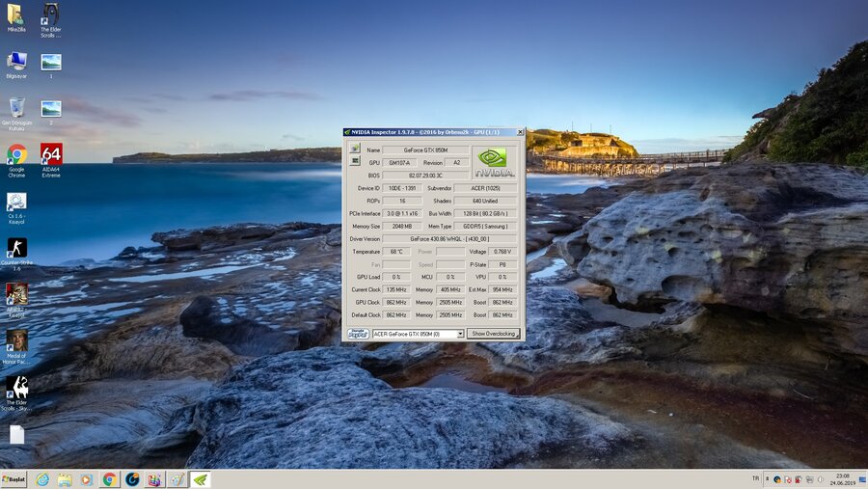Open Windows Media Player from taskbar
The image size is (868, 489).
click(x=87, y=479)
